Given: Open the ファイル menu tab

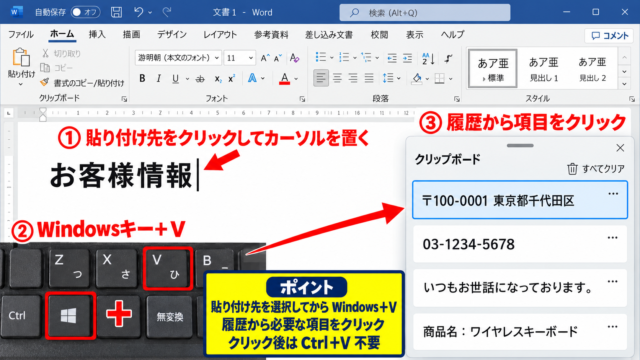Looking at the screenshot, I should click(x=21, y=35).
